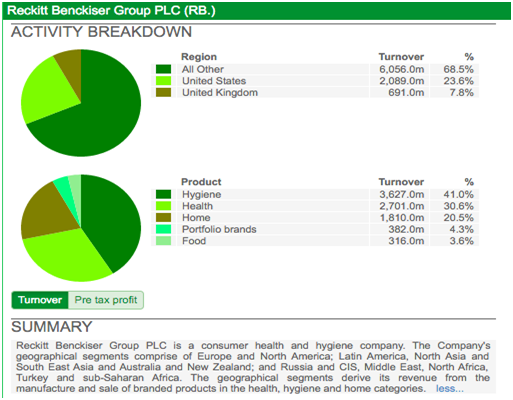Collapse summary with the less... link

pos(449,389)
